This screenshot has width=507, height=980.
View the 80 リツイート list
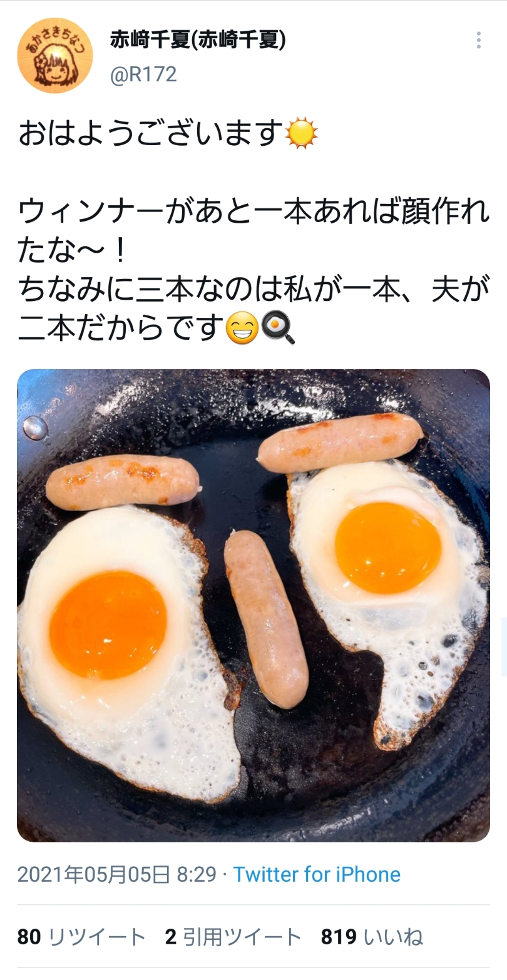pyautogui.click(x=81, y=937)
